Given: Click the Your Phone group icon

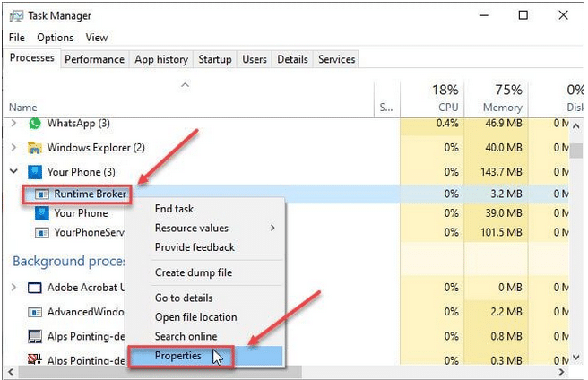Looking at the screenshot, I should [x=35, y=172].
